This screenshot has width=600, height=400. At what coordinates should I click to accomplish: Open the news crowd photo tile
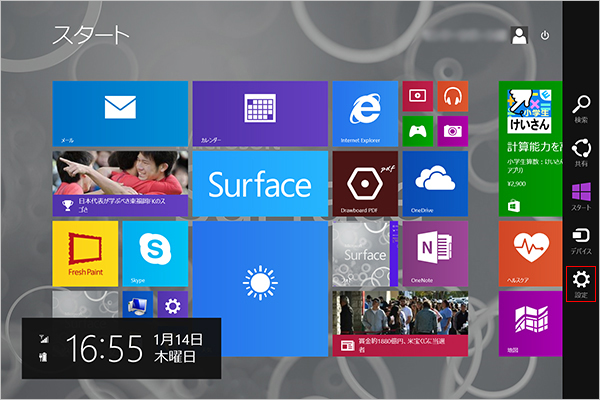point(400,323)
